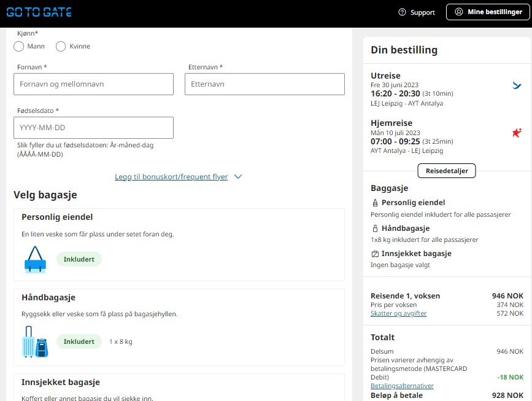Open the Skatter og avgifter link
Image resolution: width=532 pixels, height=401 pixels.
(398, 313)
